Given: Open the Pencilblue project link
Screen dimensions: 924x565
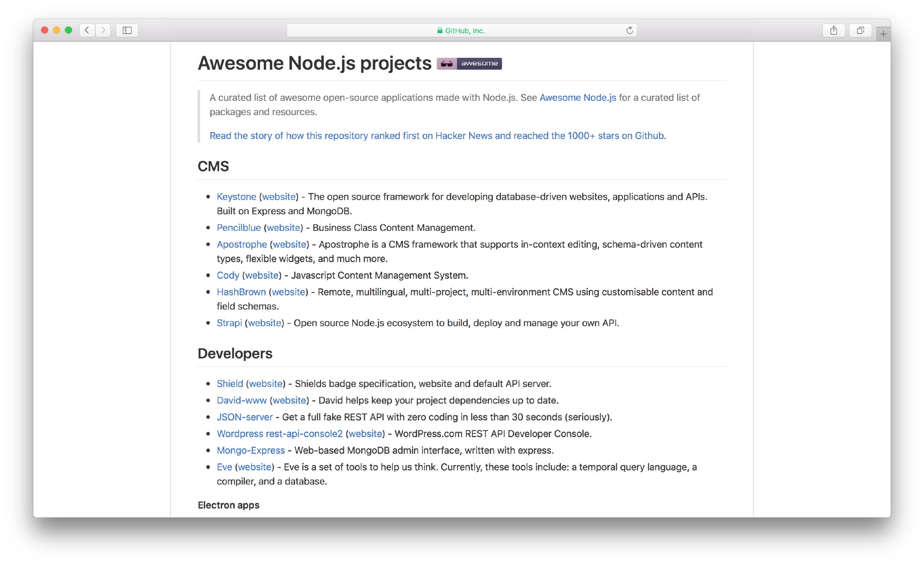Looking at the screenshot, I should (239, 228).
